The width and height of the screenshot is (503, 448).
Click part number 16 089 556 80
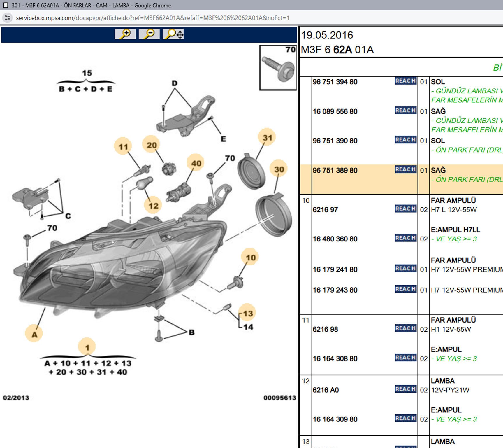click(335, 111)
